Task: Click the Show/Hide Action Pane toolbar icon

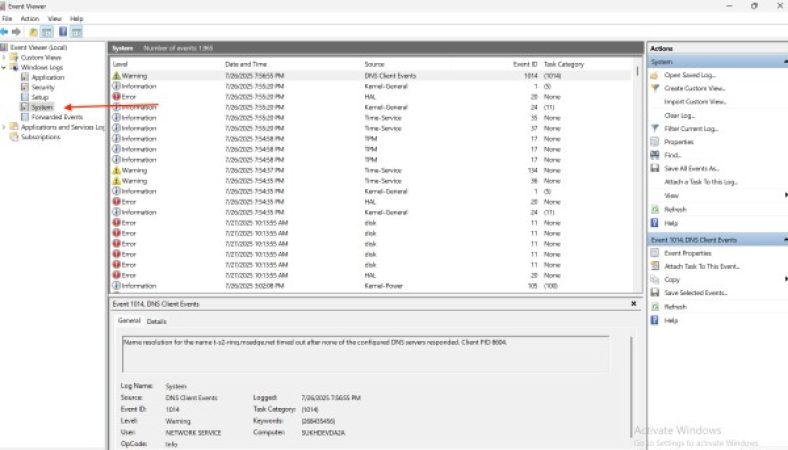Action: coord(76,32)
